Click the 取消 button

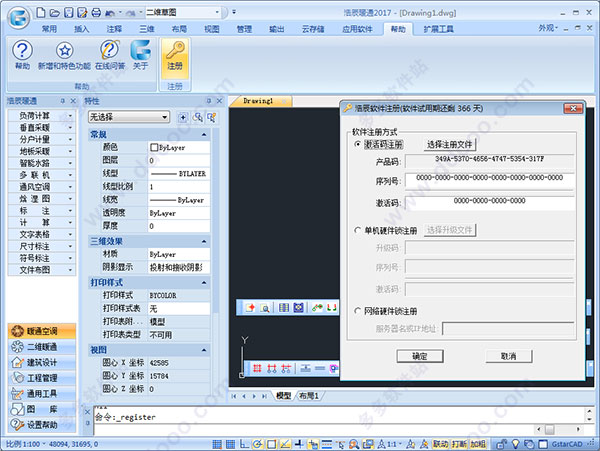click(x=509, y=356)
